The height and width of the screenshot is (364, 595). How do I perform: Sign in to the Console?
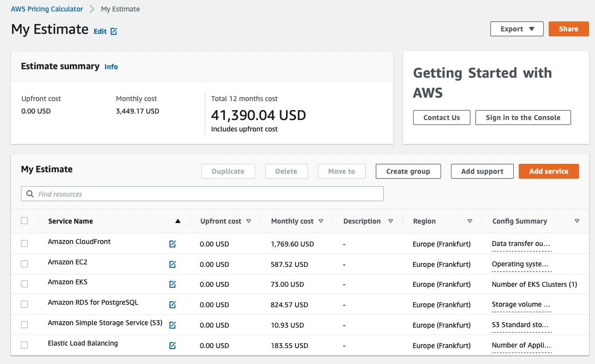tap(523, 118)
